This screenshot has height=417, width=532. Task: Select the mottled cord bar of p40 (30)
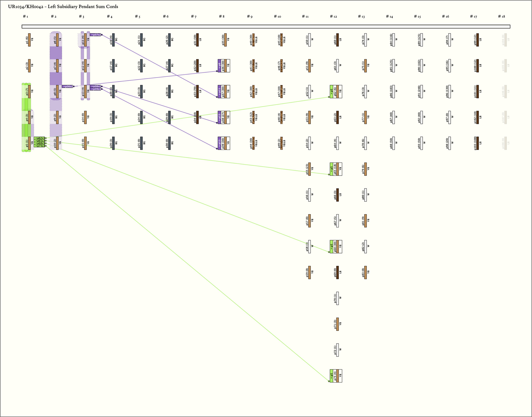click(x=254, y=40)
